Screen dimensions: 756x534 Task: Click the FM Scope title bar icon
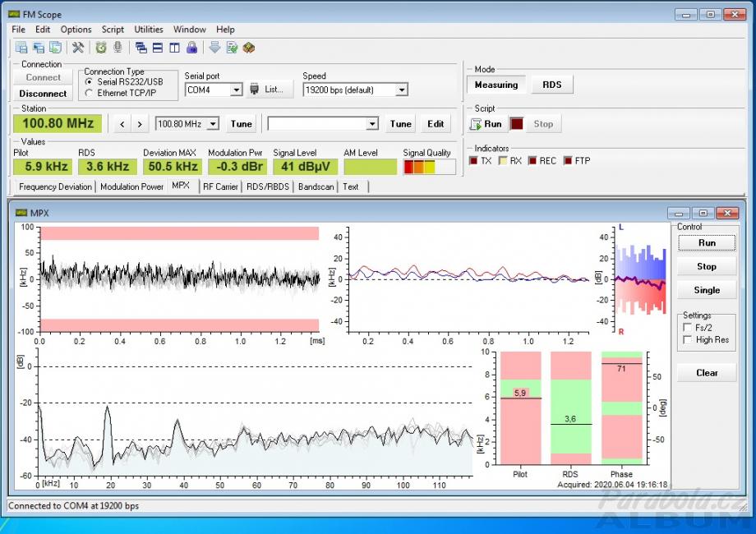[x=14, y=14]
